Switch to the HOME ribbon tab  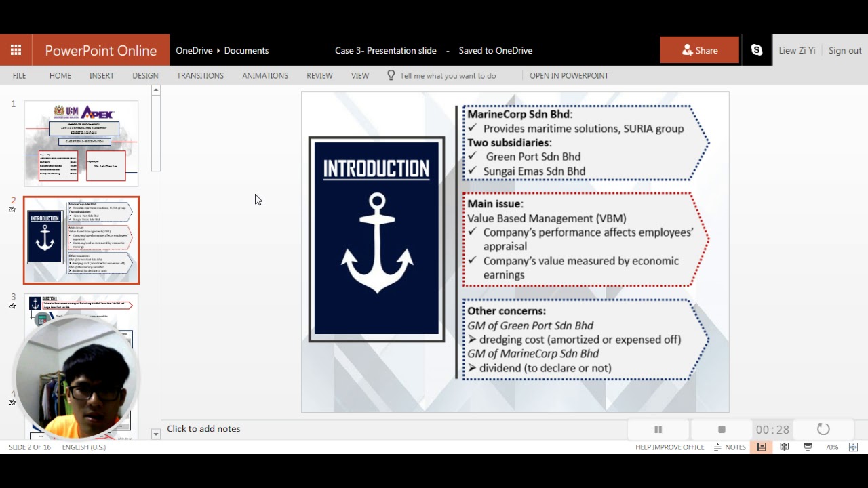tap(60, 75)
